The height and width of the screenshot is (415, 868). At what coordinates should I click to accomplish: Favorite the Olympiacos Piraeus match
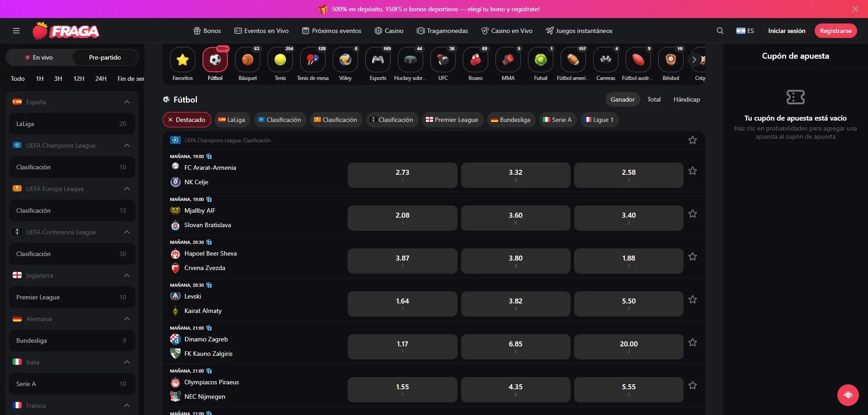point(692,385)
